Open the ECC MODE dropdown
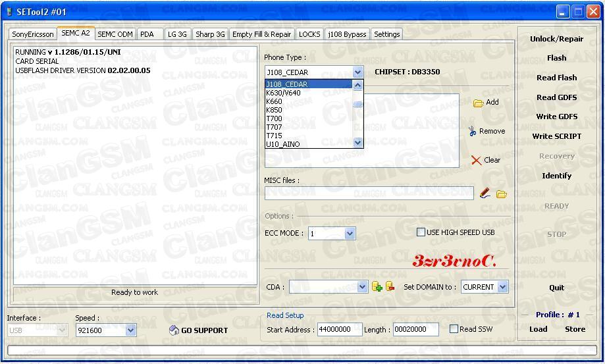 [x=350, y=233]
